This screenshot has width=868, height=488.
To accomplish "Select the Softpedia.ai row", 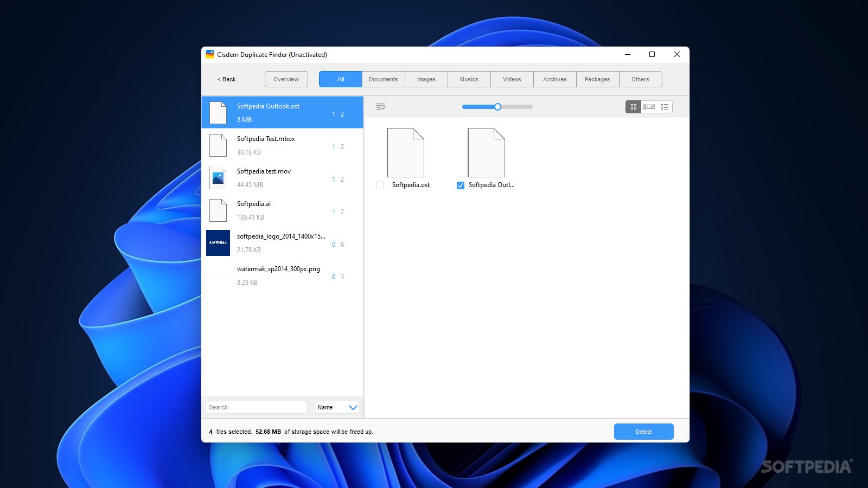I will (282, 210).
